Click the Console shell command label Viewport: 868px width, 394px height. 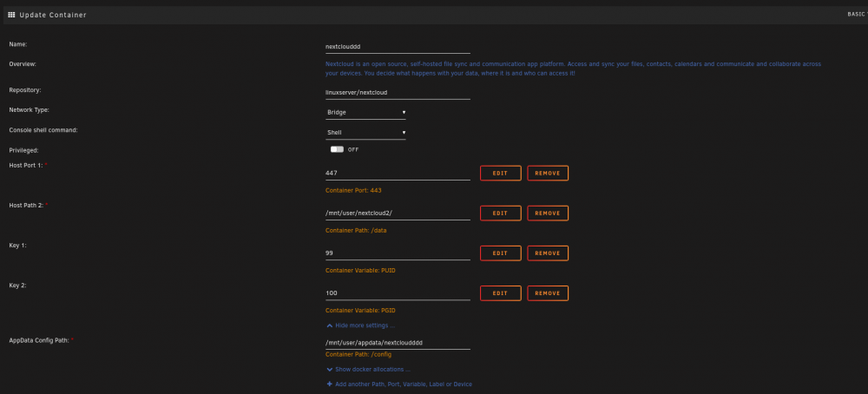coord(43,130)
